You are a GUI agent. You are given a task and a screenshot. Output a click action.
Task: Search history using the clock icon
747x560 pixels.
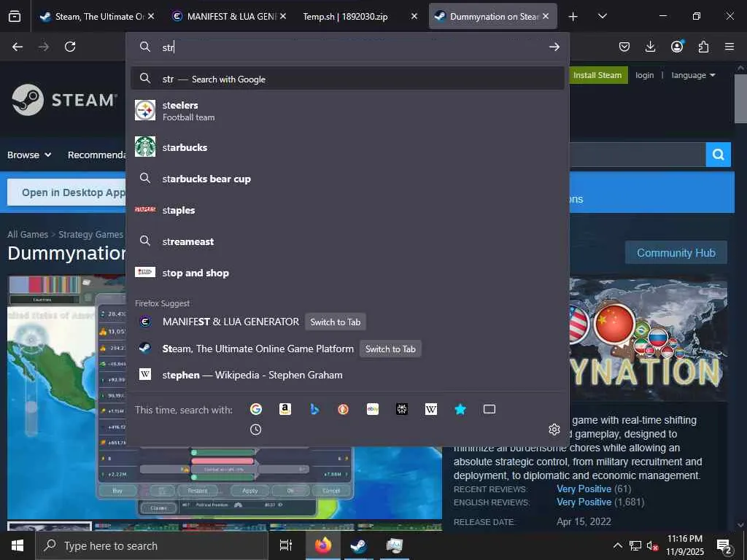(256, 429)
